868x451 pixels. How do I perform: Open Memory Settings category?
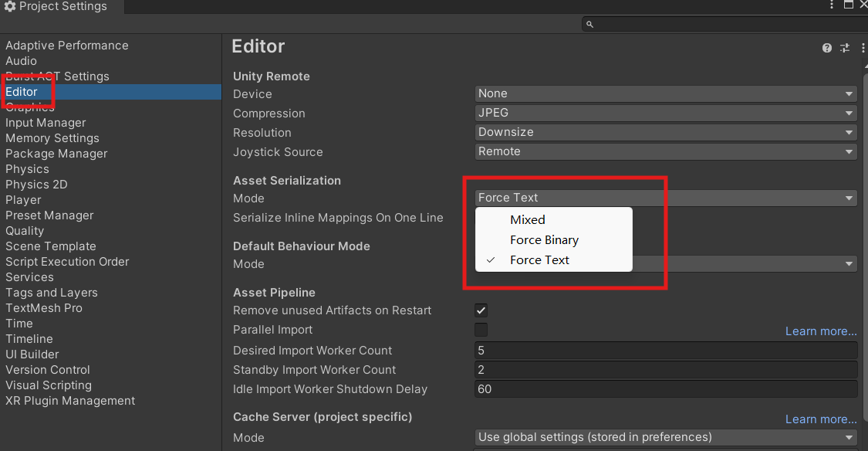point(52,138)
